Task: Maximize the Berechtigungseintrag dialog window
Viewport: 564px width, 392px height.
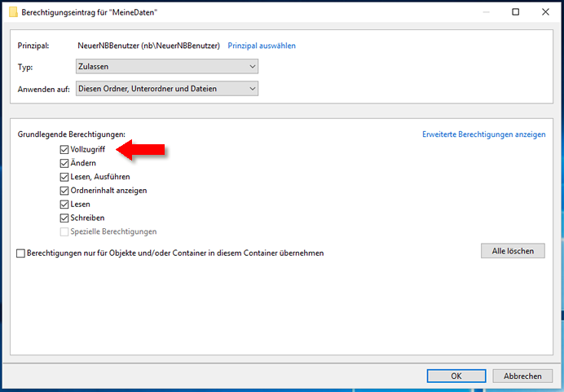Action: (515, 12)
